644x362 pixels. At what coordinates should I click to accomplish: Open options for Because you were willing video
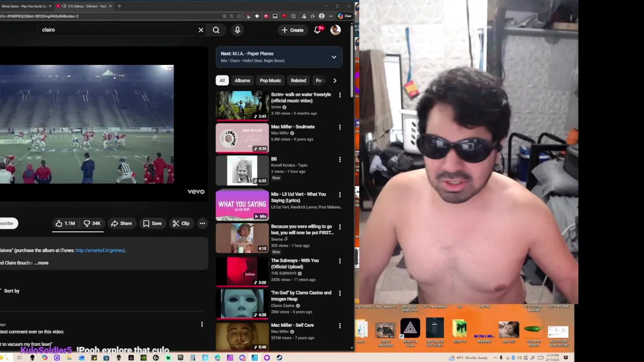(340, 227)
